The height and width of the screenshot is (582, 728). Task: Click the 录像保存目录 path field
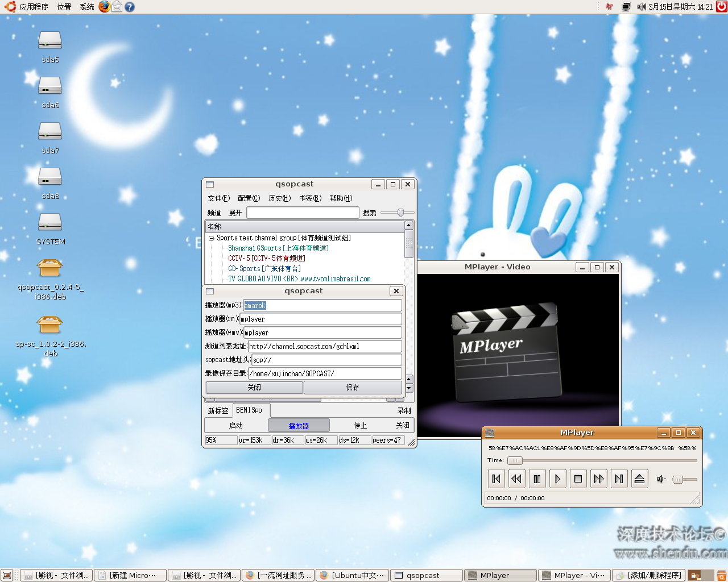(x=325, y=373)
